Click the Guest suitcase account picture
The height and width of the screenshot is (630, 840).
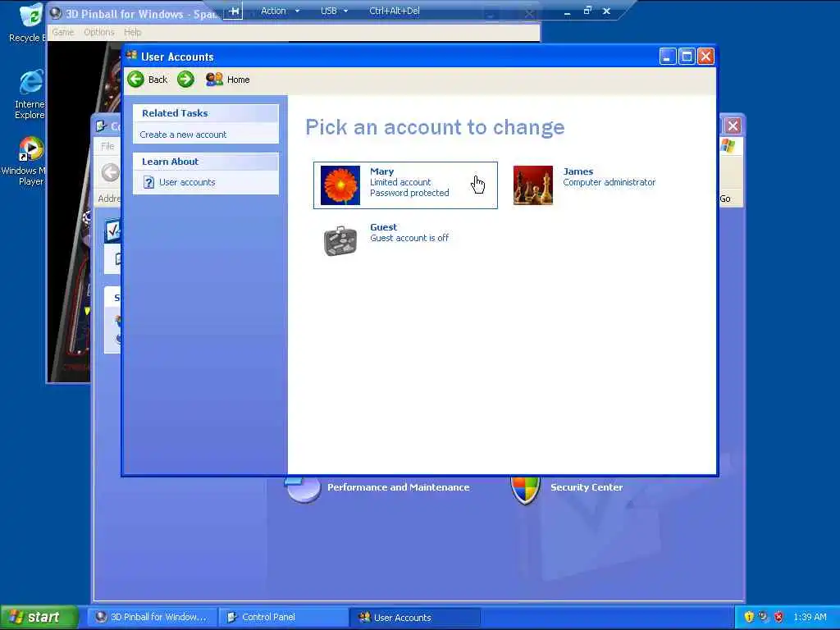pos(340,240)
